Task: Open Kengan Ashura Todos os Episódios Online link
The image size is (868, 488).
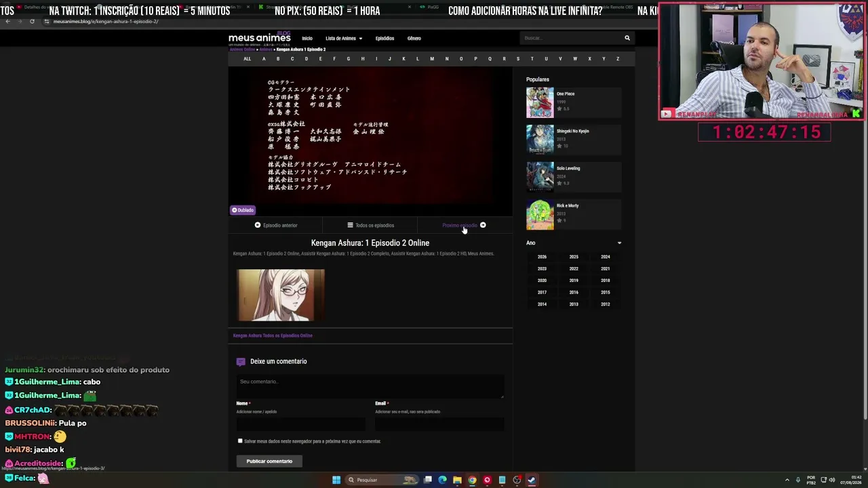Action: (x=273, y=335)
